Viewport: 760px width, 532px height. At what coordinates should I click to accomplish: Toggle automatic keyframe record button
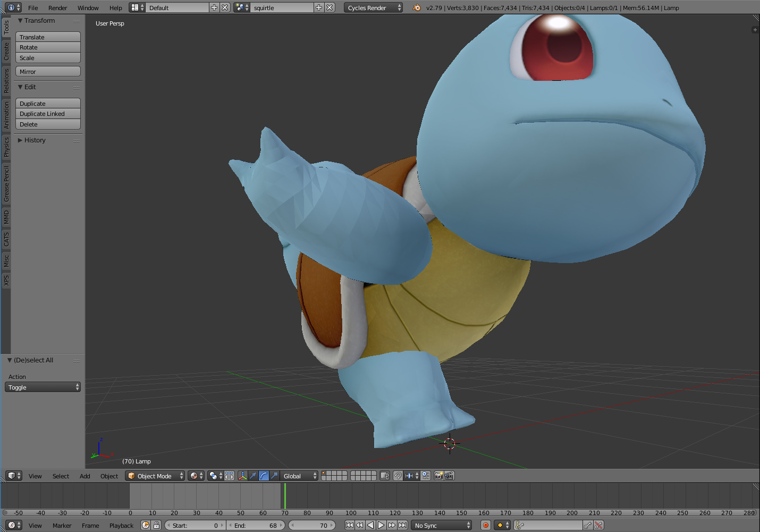(x=485, y=525)
